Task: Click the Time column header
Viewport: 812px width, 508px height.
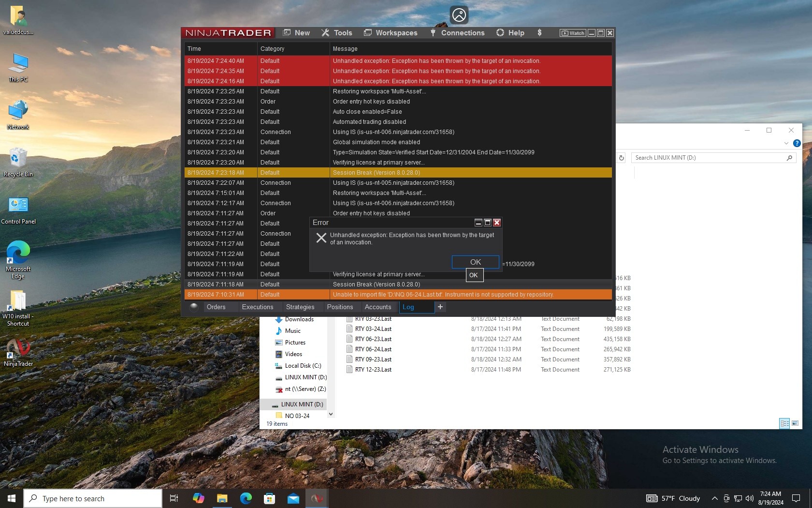Action: 221,49
